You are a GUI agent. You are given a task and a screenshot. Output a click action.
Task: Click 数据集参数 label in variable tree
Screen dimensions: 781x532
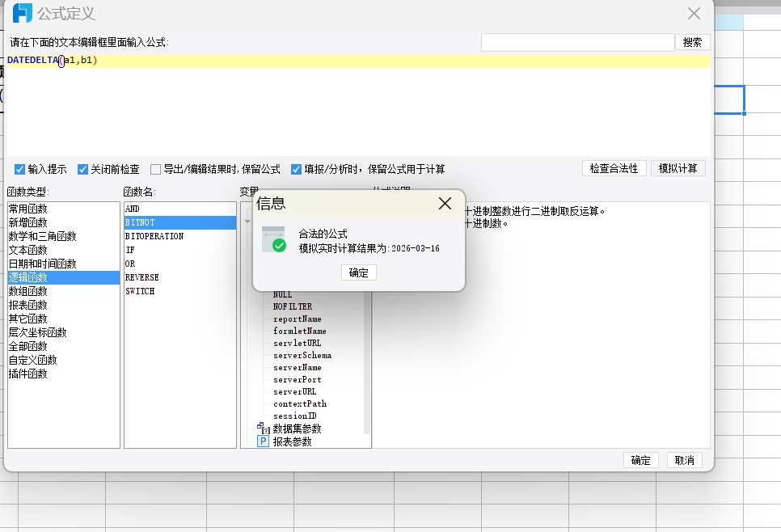(x=297, y=429)
